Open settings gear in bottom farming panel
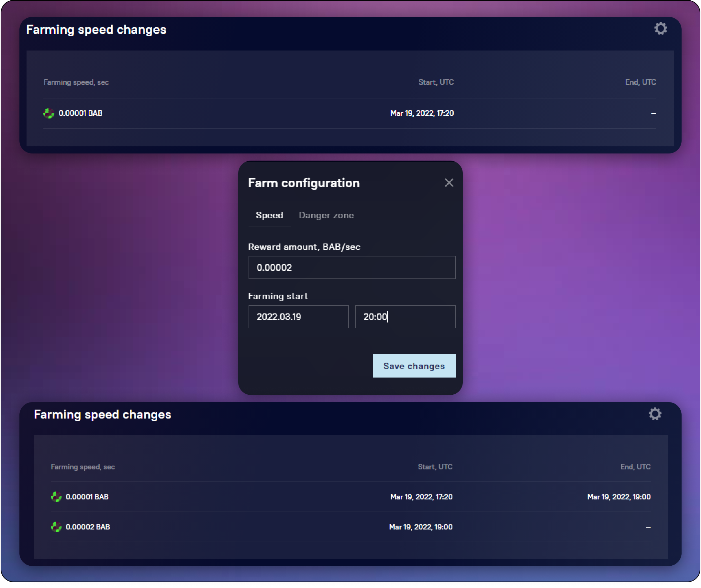The width and height of the screenshot is (701, 588). [x=655, y=414]
